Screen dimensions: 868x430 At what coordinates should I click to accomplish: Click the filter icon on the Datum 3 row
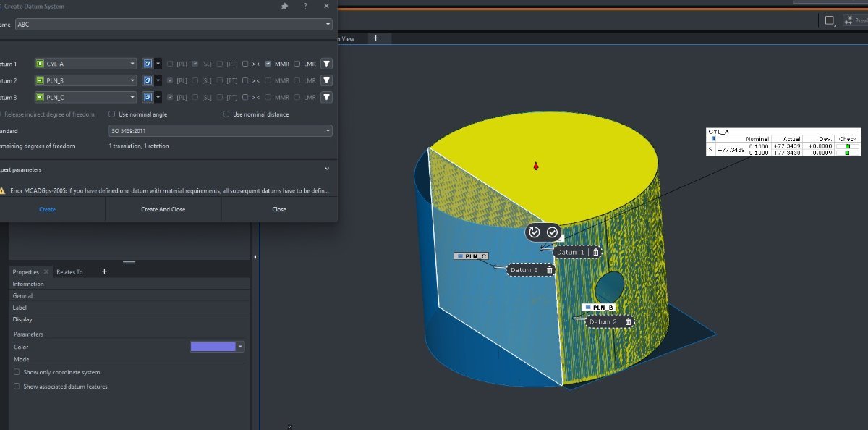pyautogui.click(x=326, y=97)
